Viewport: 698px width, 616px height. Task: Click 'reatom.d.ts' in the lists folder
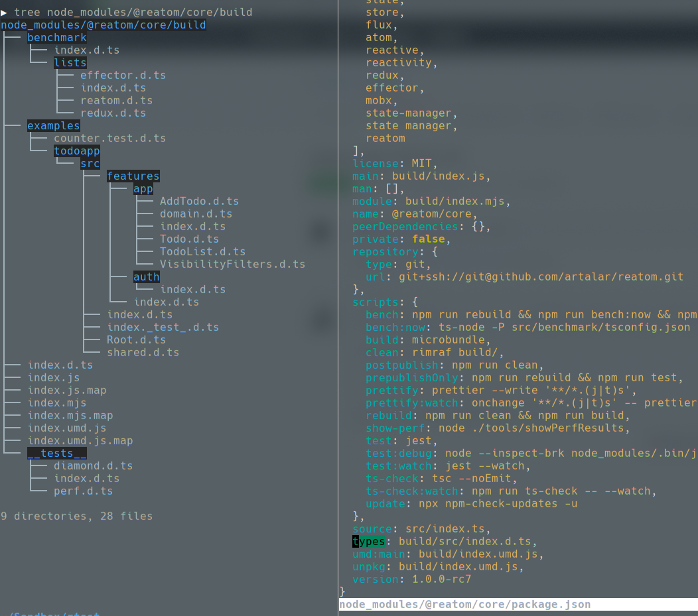tap(116, 101)
